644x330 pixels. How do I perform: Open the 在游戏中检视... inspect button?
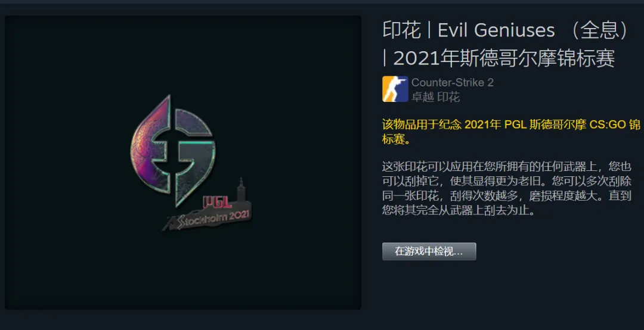click(x=429, y=251)
